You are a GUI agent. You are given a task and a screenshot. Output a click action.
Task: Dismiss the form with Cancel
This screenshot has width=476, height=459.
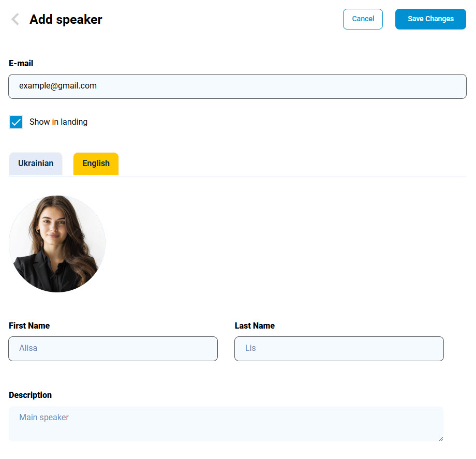(x=363, y=19)
